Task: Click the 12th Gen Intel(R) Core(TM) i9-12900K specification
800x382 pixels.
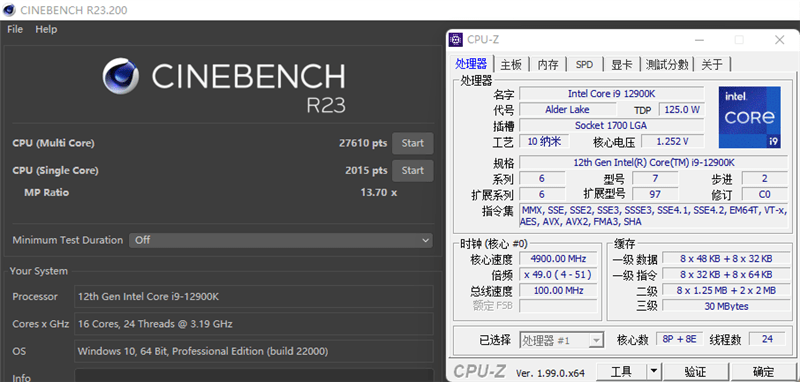Action: [x=654, y=163]
